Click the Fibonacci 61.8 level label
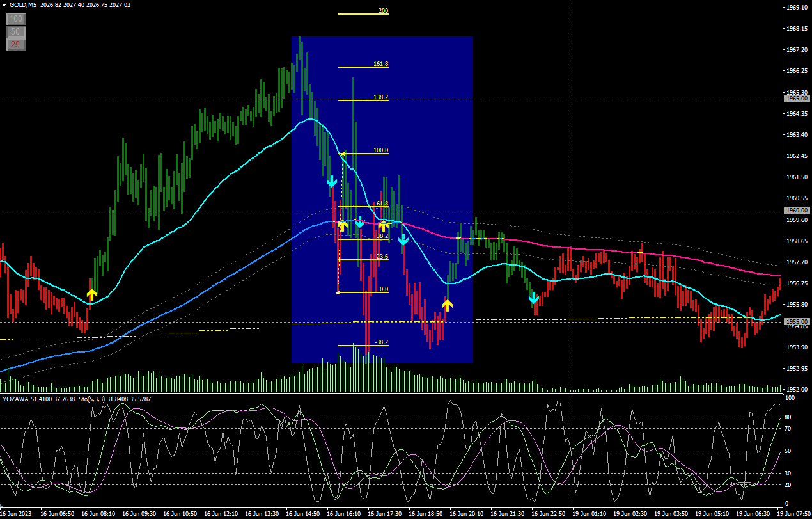The width and height of the screenshot is (812, 519). [x=382, y=203]
